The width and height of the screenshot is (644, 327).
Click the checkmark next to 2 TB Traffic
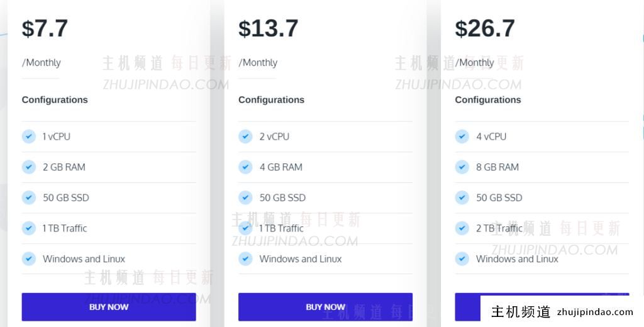[462, 228]
